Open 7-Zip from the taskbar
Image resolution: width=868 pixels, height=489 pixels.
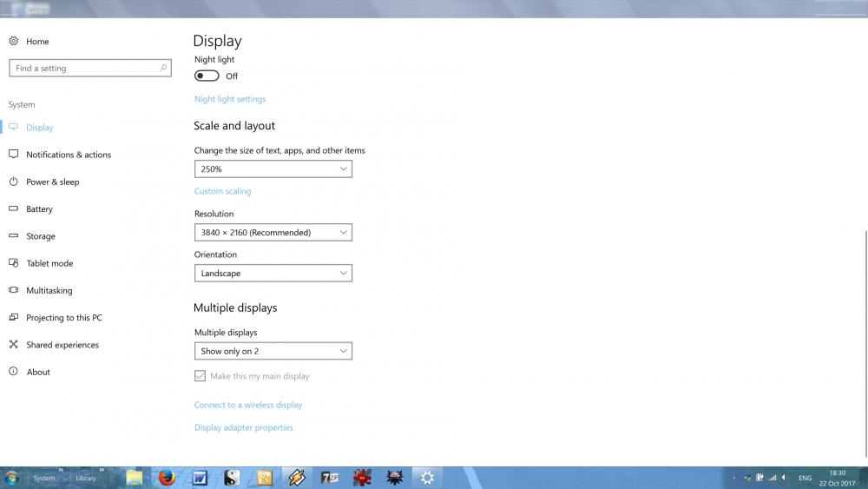[330, 478]
